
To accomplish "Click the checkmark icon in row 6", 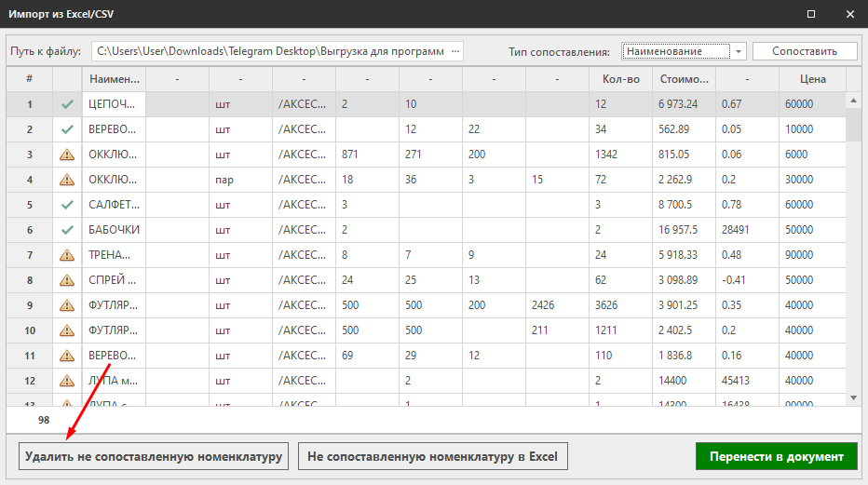I will tap(67, 230).
